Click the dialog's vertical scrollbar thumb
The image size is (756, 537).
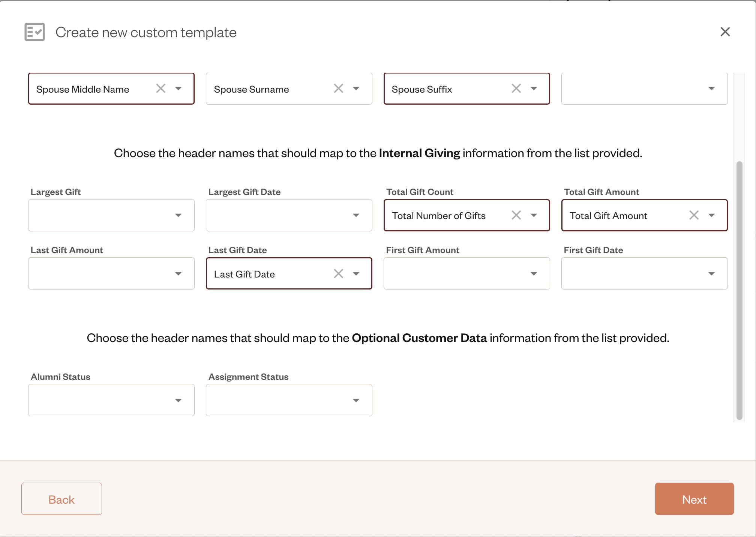coord(739,291)
